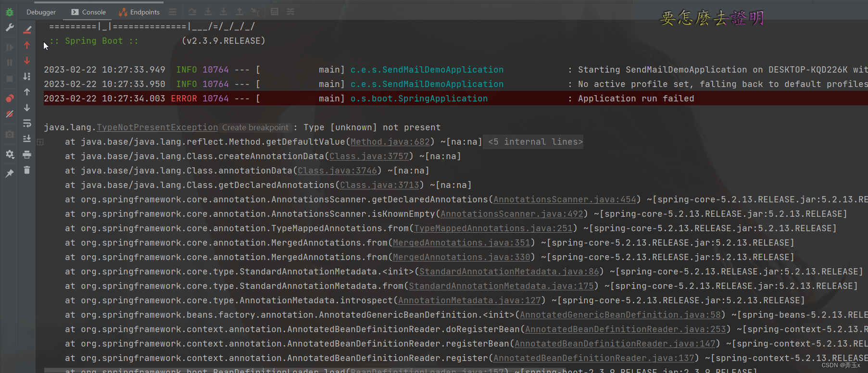Expand the plus fold marker beside getDefaultValue line
Viewport: 868px width, 373px height.
click(x=40, y=142)
